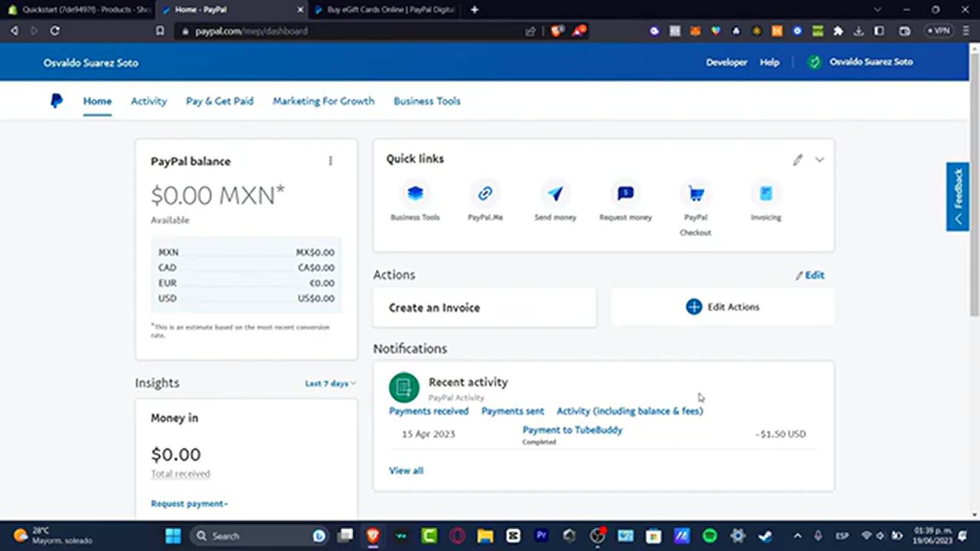Go back with the browser back arrow
This screenshot has height=551, width=980.
point(14,31)
